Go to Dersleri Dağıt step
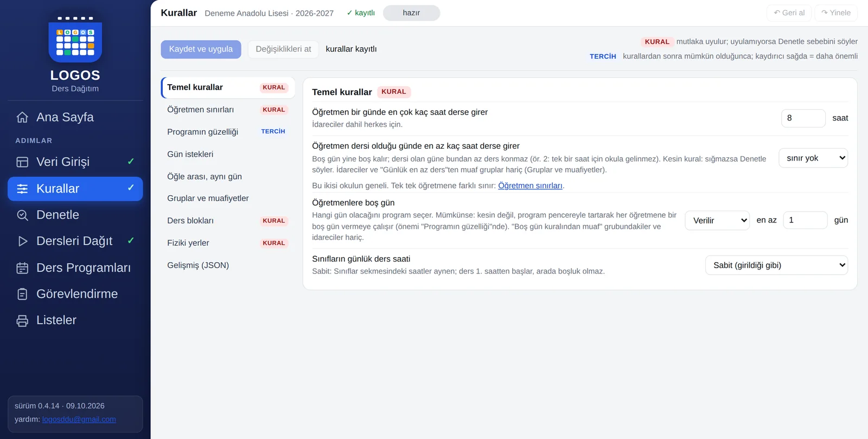Image resolution: width=868 pixels, height=439 pixels. 75,241
